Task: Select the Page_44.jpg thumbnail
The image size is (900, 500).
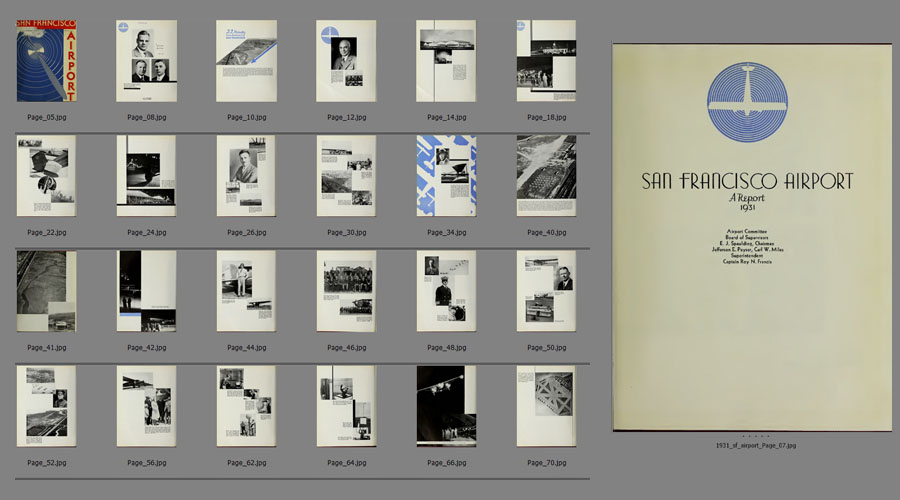Action: pos(246,291)
